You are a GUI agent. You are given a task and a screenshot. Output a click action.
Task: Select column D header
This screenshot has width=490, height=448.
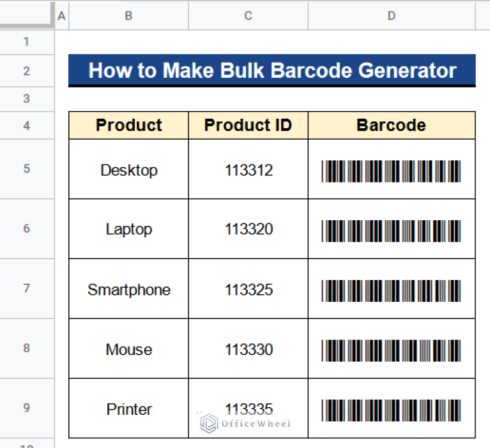click(391, 16)
